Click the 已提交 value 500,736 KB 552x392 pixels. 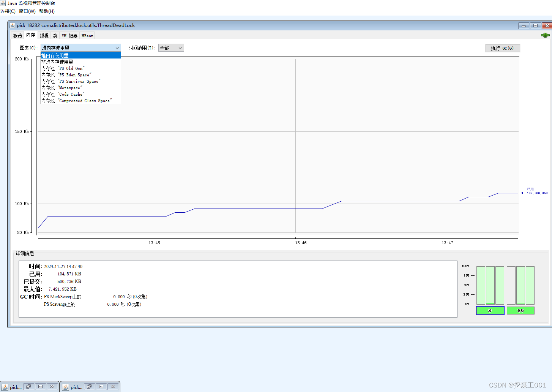point(69,281)
